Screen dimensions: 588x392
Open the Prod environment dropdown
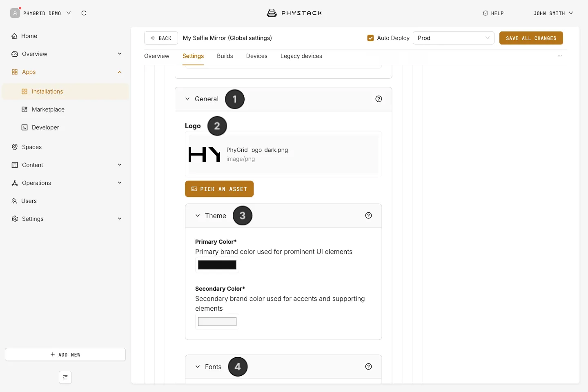tap(453, 38)
